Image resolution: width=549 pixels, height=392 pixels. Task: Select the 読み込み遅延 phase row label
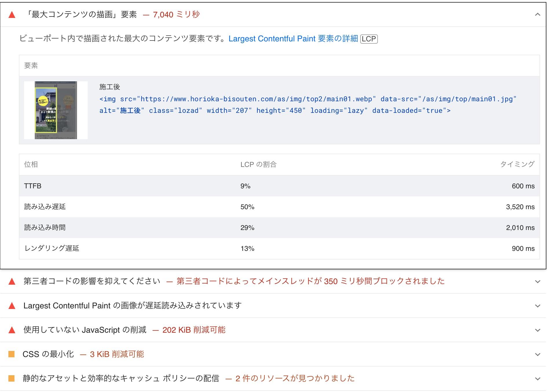[45, 207]
